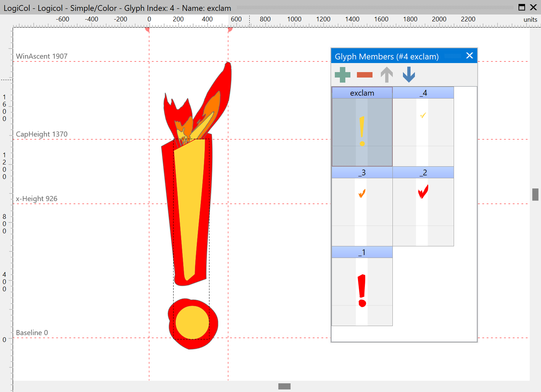Select the _2 glyph member thumbnail
This screenshot has height=392, width=541.
point(423,212)
